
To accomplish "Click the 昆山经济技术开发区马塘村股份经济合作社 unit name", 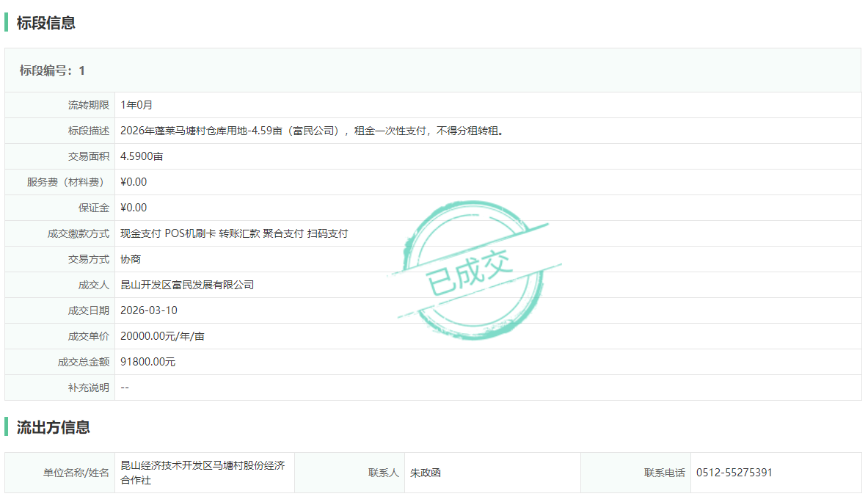I will (x=203, y=473).
